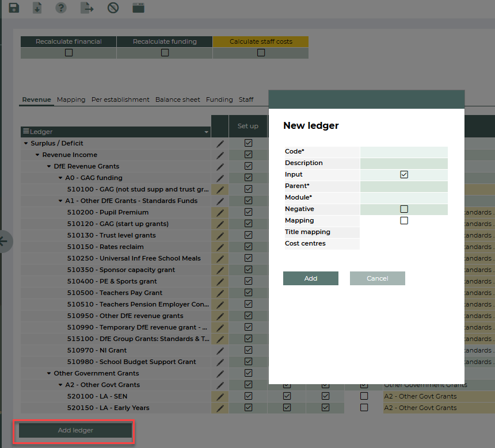The width and height of the screenshot is (495, 448).
Task: Tick the Negative checkbox in dialog
Action: (x=404, y=209)
